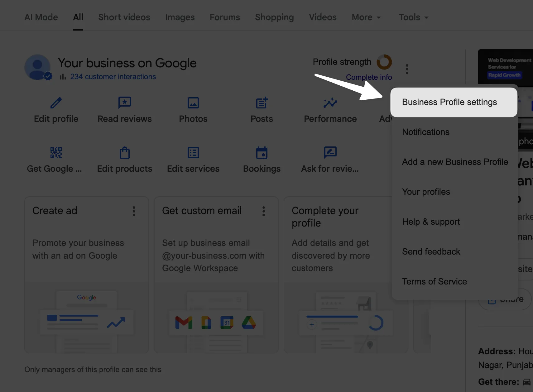Screen dimensions: 533x392
Task: Open Edit products shopping bag icon
Action: [125, 153]
